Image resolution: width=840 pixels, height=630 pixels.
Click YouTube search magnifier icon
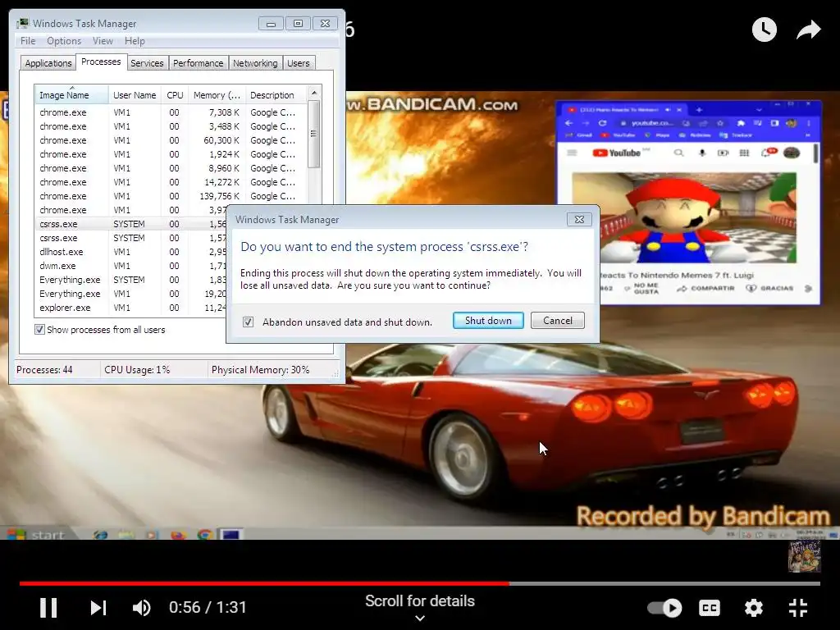pos(678,153)
